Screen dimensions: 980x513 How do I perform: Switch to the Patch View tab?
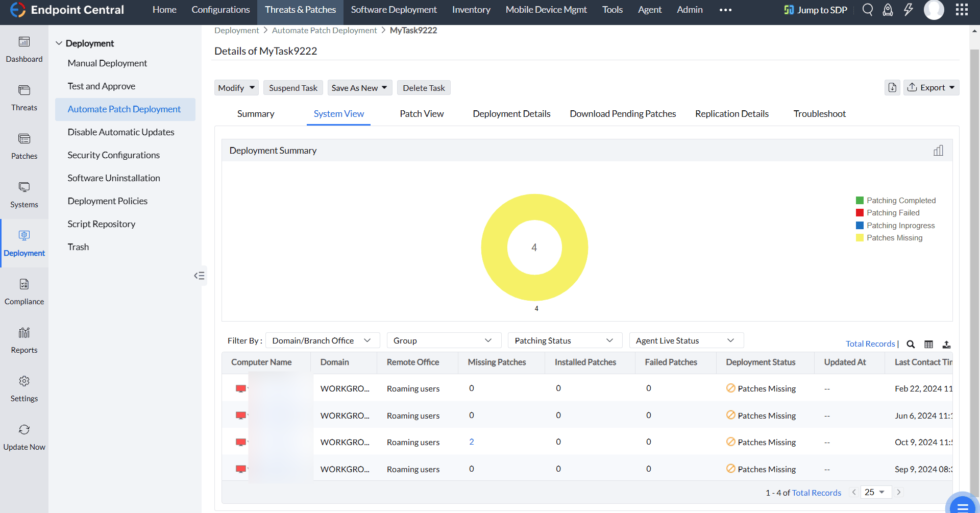pyautogui.click(x=422, y=114)
